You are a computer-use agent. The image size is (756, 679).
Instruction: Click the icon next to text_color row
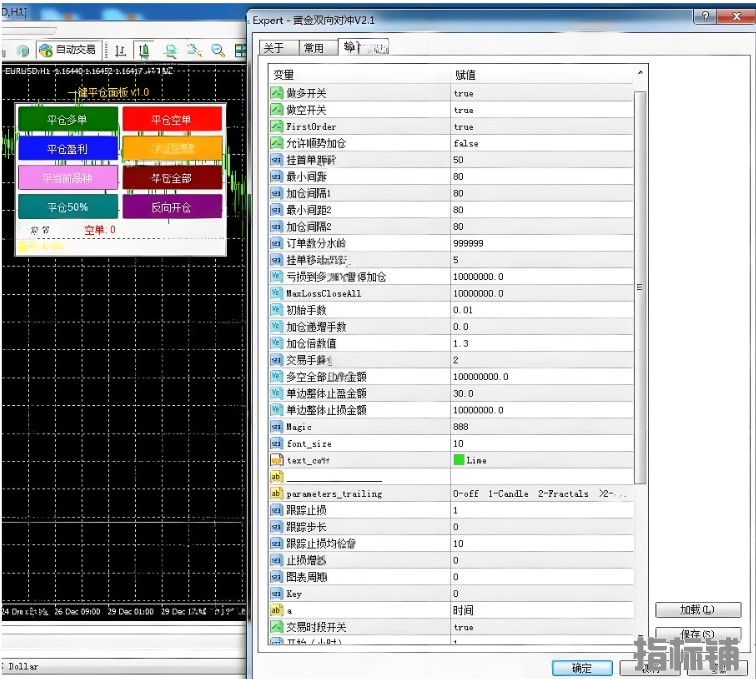point(277,461)
